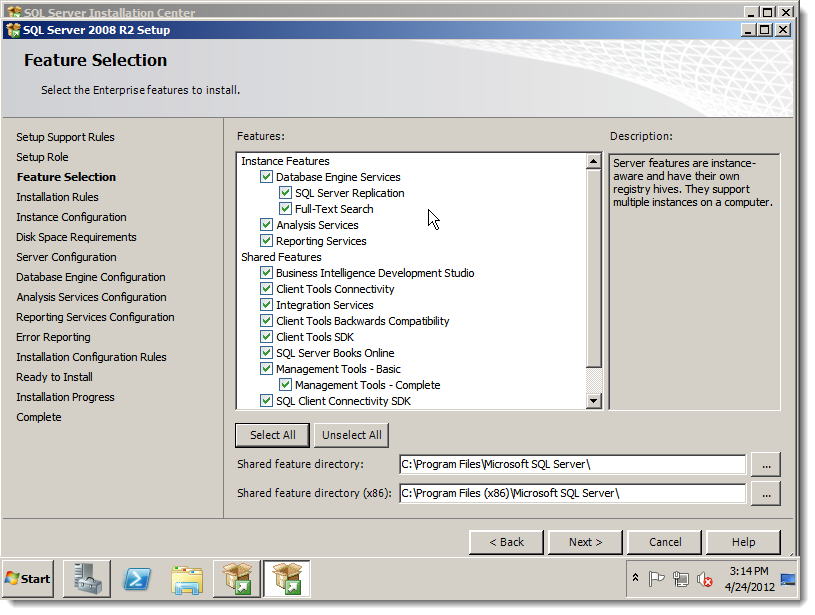Image resolution: width=815 pixels, height=615 pixels.
Task: Click the features list scroll up arrow
Action: point(594,161)
